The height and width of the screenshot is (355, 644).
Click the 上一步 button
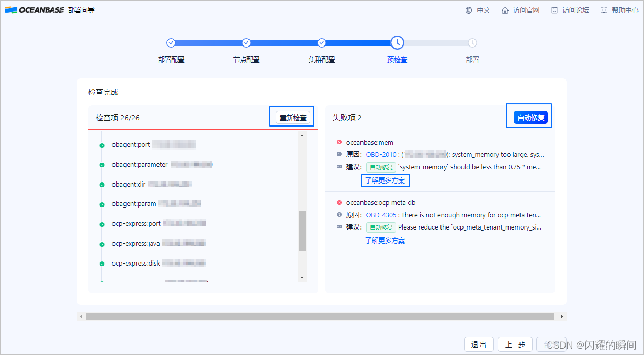pyautogui.click(x=515, y=345)
